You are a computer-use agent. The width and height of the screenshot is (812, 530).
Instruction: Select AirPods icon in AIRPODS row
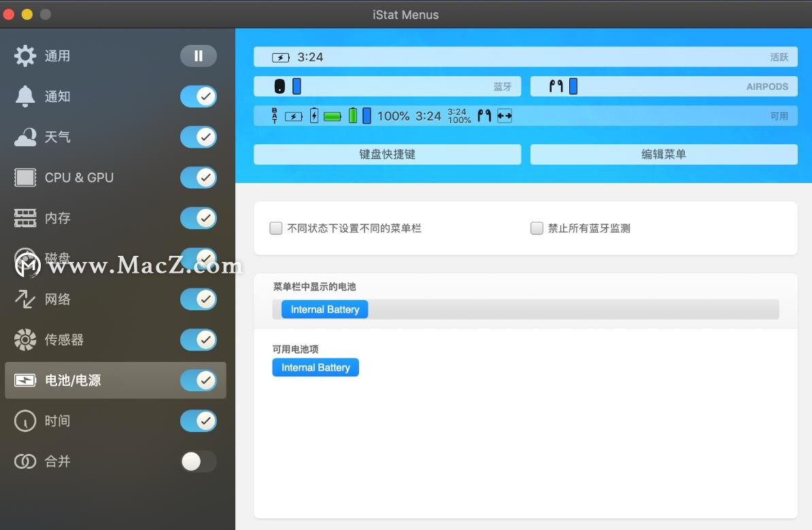556,86
